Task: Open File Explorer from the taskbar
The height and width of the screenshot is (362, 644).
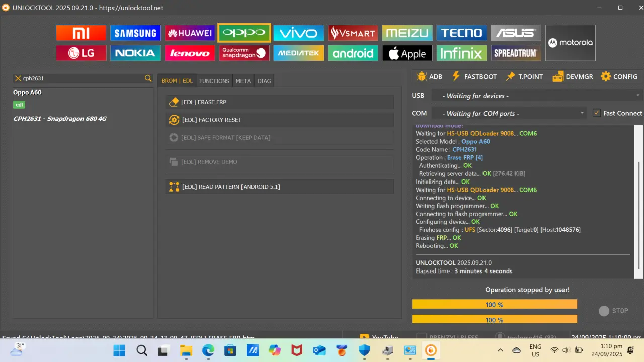Action: (186, 350)
